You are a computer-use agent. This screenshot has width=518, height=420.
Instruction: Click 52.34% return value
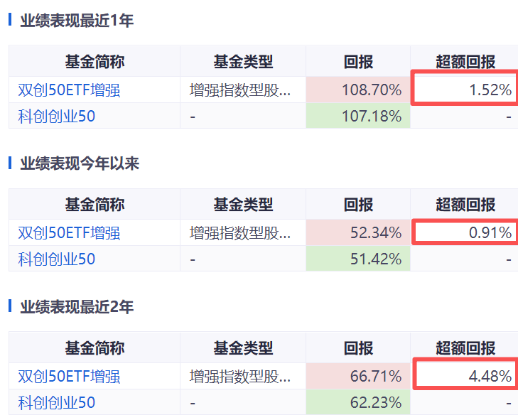tap(376, 232)
